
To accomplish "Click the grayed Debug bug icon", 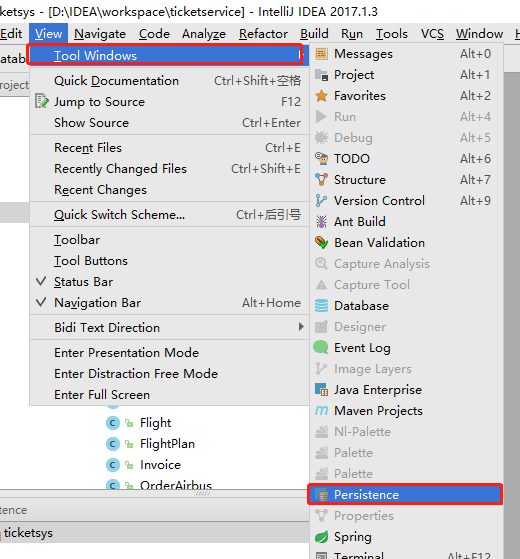I will pyautogui.click(x=321, y=138).
